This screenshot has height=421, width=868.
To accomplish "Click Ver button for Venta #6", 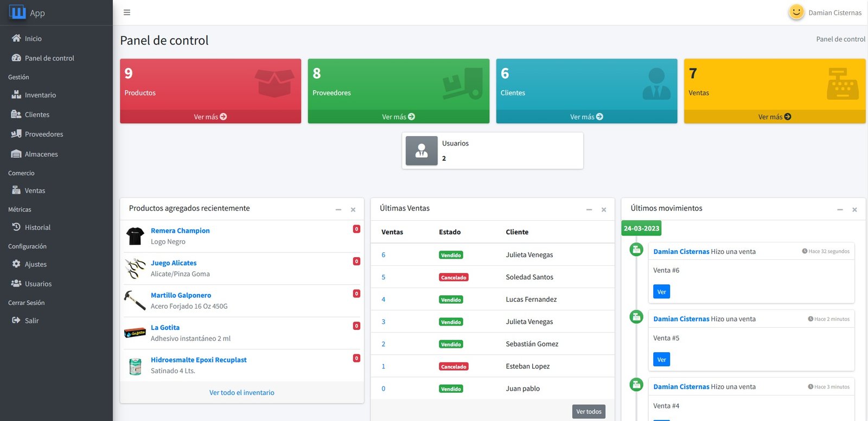I will [661, 291].
